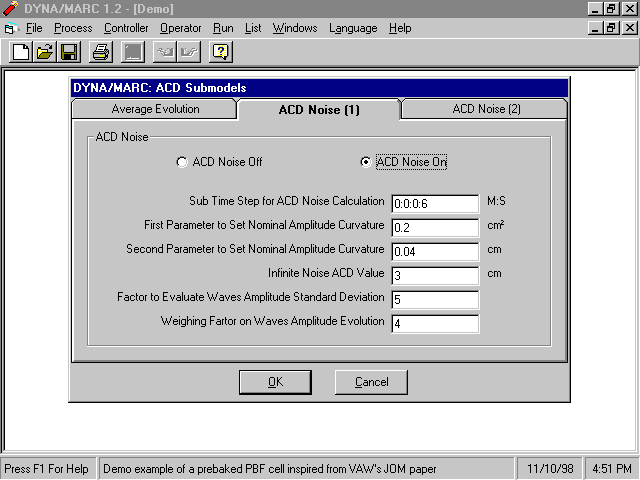The height and width of the screenshot is (480, 640).
Task: Click the 'DYNA/MARC: ACD Submodels' dialog title
Action: pos(160,88)
